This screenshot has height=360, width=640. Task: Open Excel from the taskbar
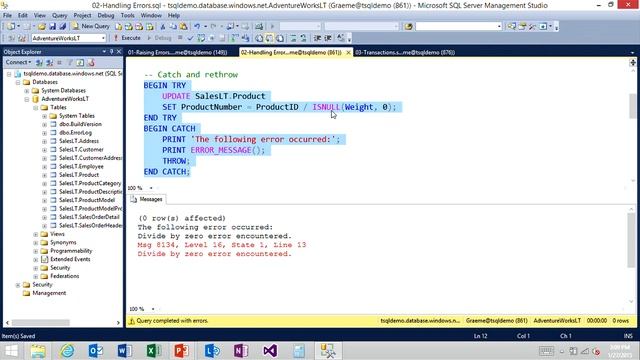[x=154, y=351]
